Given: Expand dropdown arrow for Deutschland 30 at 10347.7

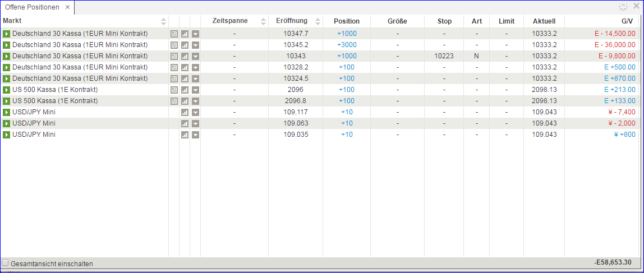Looking at the screenshot, I should [195, 34].
